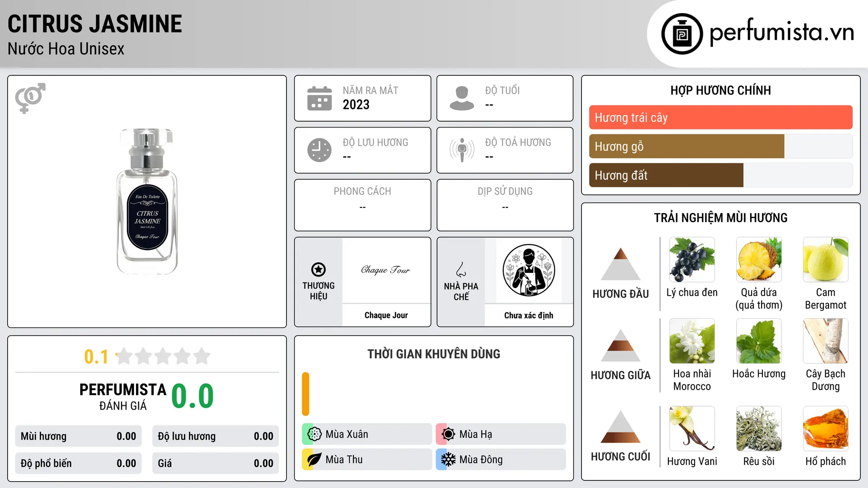Click the perfumista.vn site name
Screen dimensions: 868x488
tap(782, 32)
